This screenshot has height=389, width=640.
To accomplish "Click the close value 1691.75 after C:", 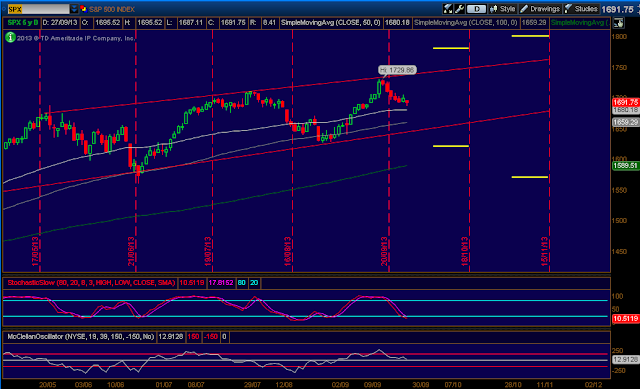I will (233, 23).
